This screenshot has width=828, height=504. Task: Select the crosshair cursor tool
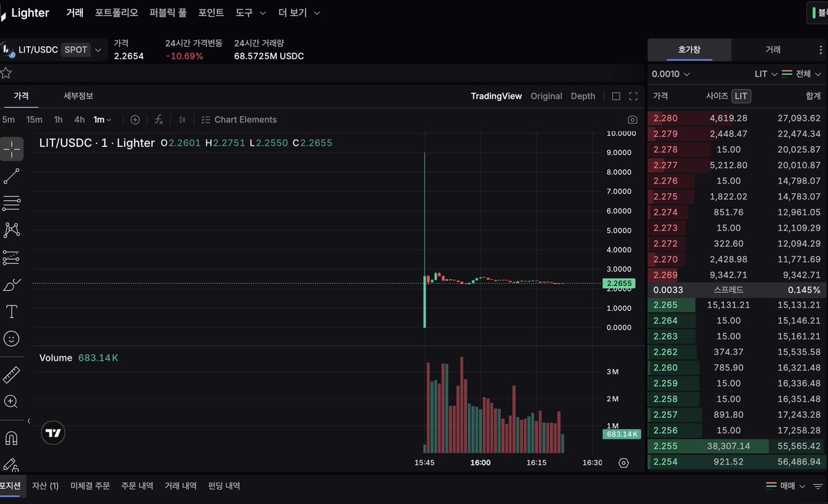pyautogui.click(x=11, y=149)
